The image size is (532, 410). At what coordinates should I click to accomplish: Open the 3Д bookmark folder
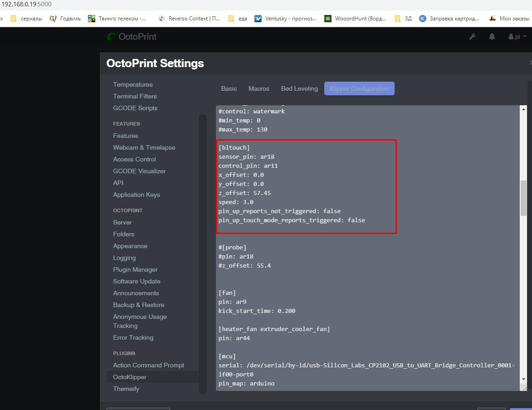(403, 18)
